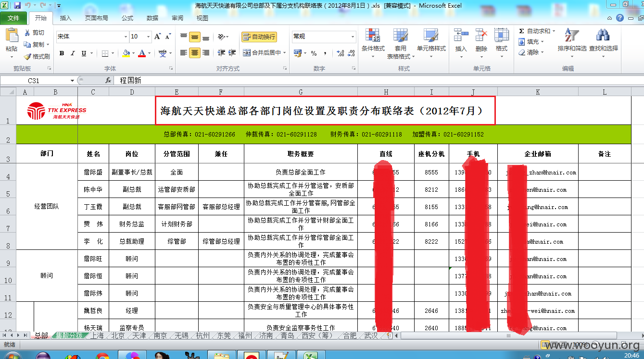
Task: Open the File (文件) tab
Action: pyautogui.click(x=13, y=18)
